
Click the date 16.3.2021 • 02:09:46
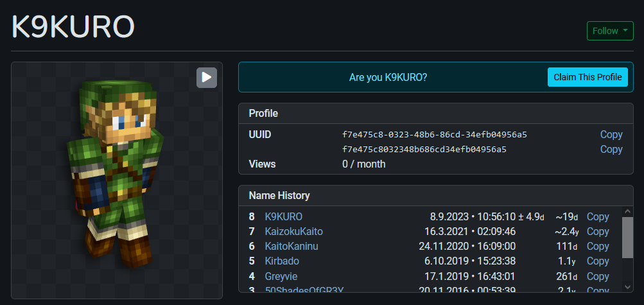tap(470, 232)
